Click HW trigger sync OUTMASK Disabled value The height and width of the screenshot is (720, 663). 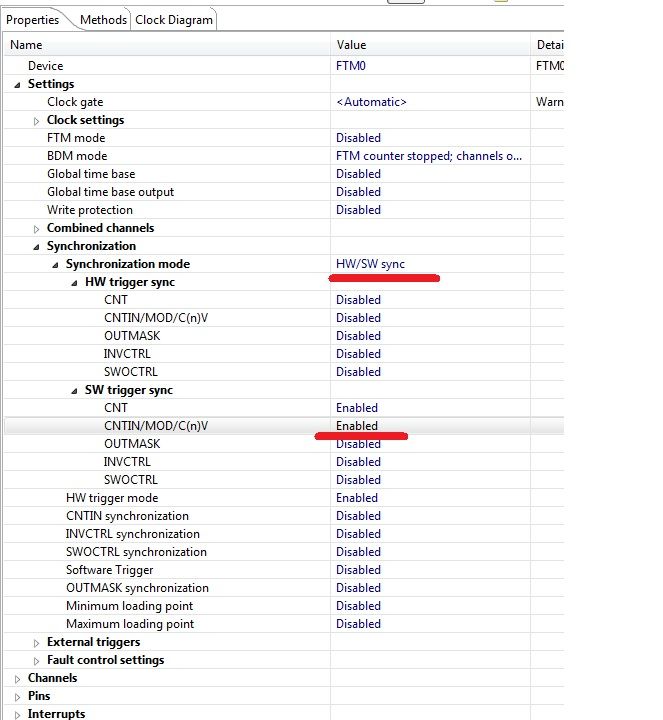pyautogui.click(x=358, y=336)
